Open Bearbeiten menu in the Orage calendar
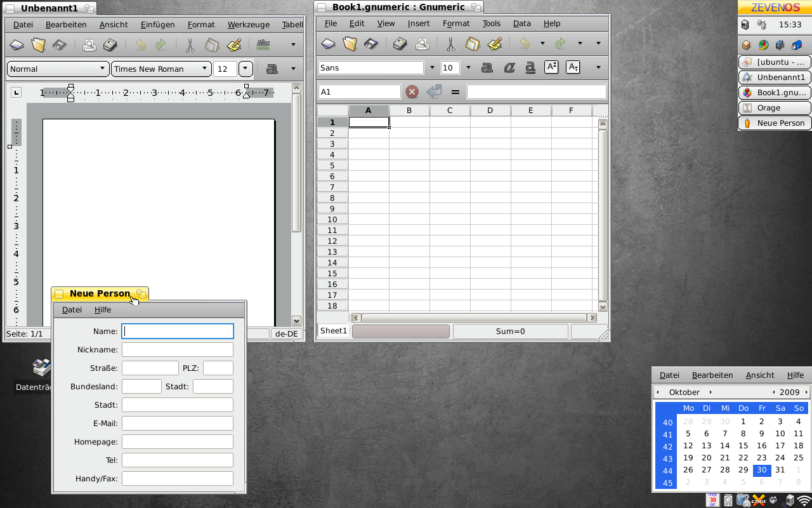Viewport: 812px width, 508px height. [x=712, y=375]
